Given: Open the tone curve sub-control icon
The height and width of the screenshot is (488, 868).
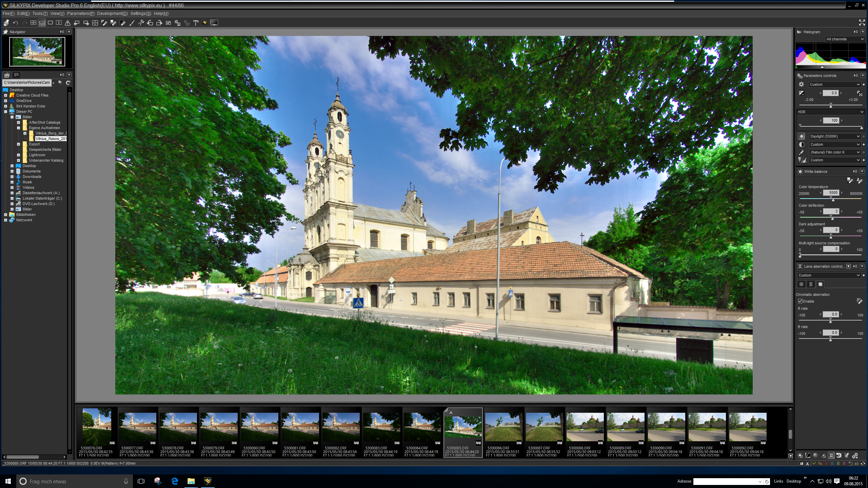Looking at the screenshot, I should (x=808, y=455).
